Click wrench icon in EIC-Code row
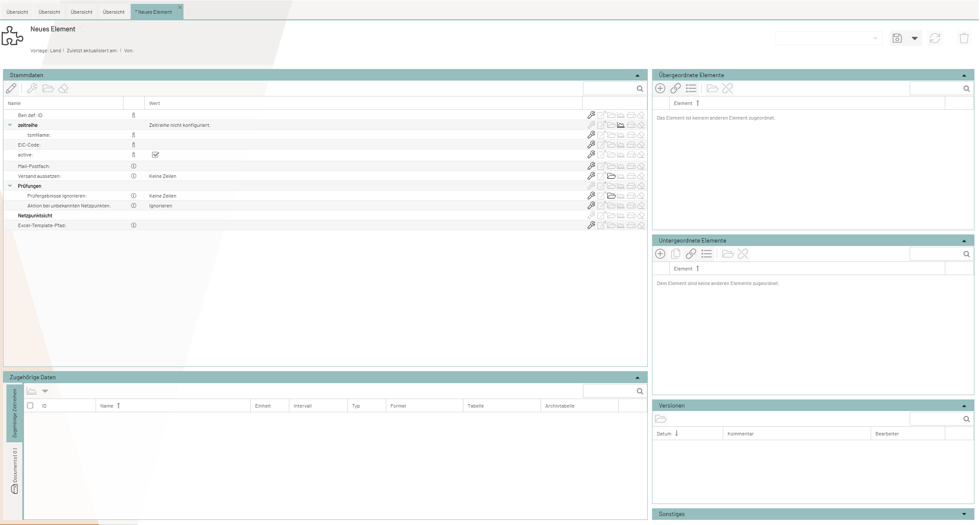 [x=591, y=145]
